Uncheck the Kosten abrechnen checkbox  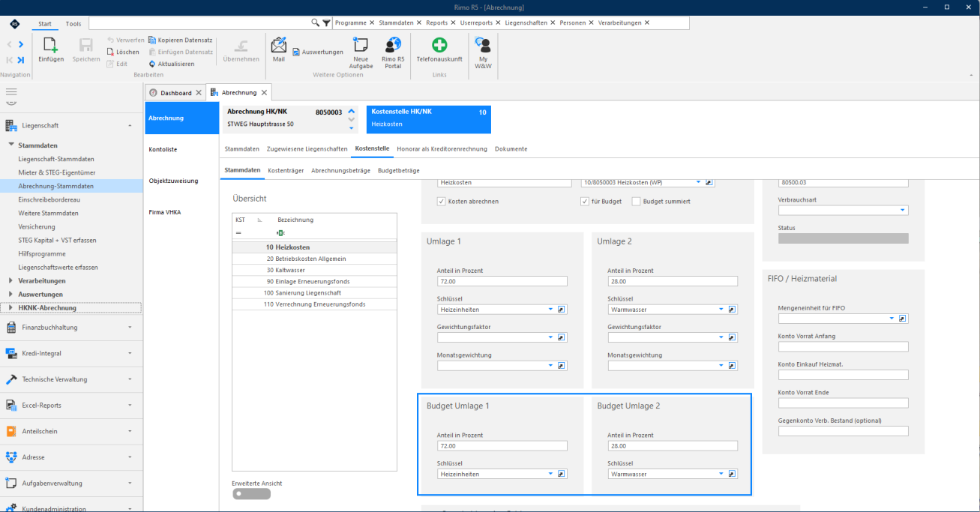click(442, 201)
